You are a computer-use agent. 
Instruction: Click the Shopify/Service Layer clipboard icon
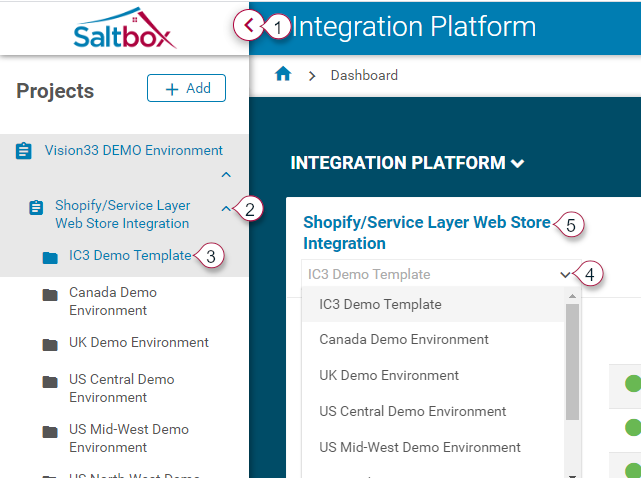click(x=36, y=207)
